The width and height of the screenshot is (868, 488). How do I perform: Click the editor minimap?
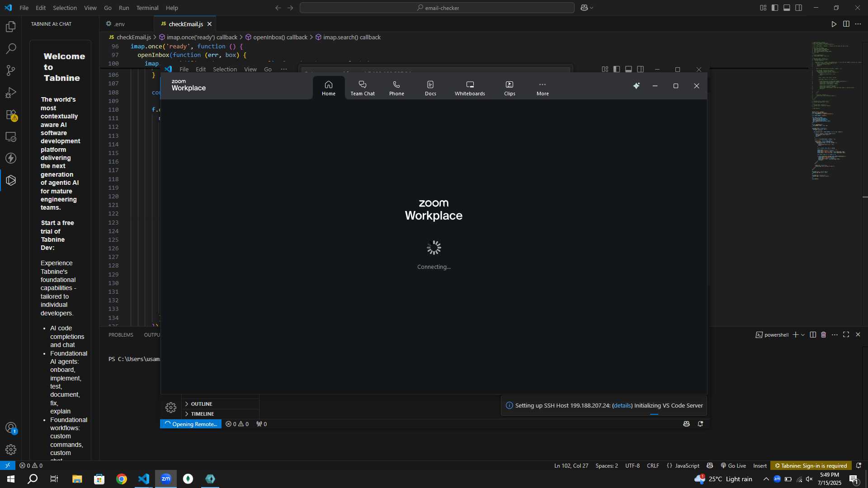[835, 111]
